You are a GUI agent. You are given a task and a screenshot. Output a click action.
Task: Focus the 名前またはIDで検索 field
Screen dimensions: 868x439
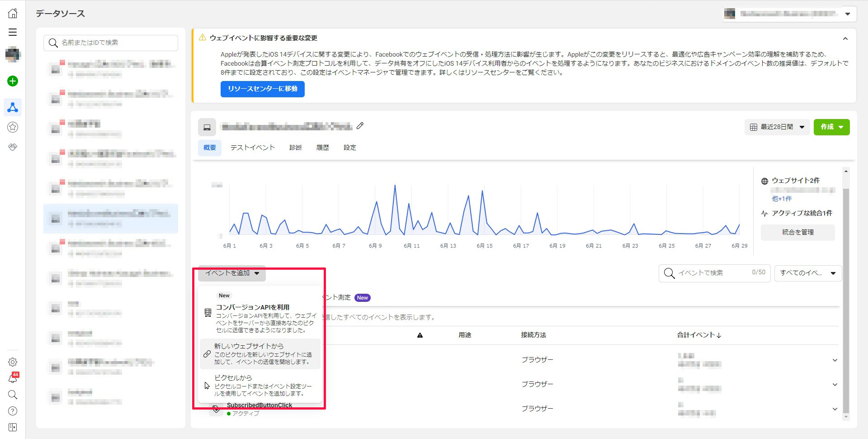pos(111,43)
